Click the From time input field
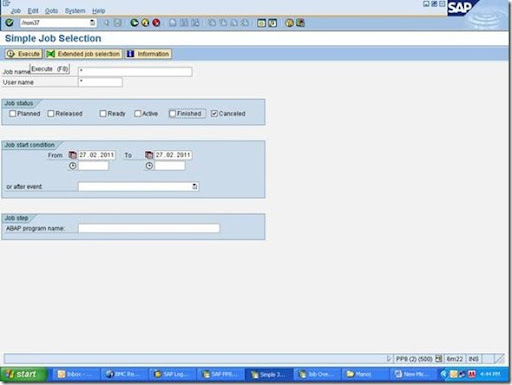 coord(93,166)
